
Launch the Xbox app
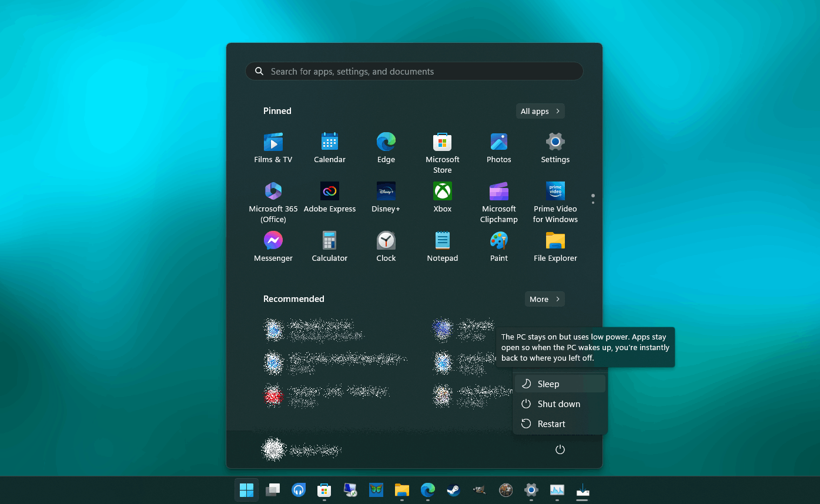coord(443,197)
